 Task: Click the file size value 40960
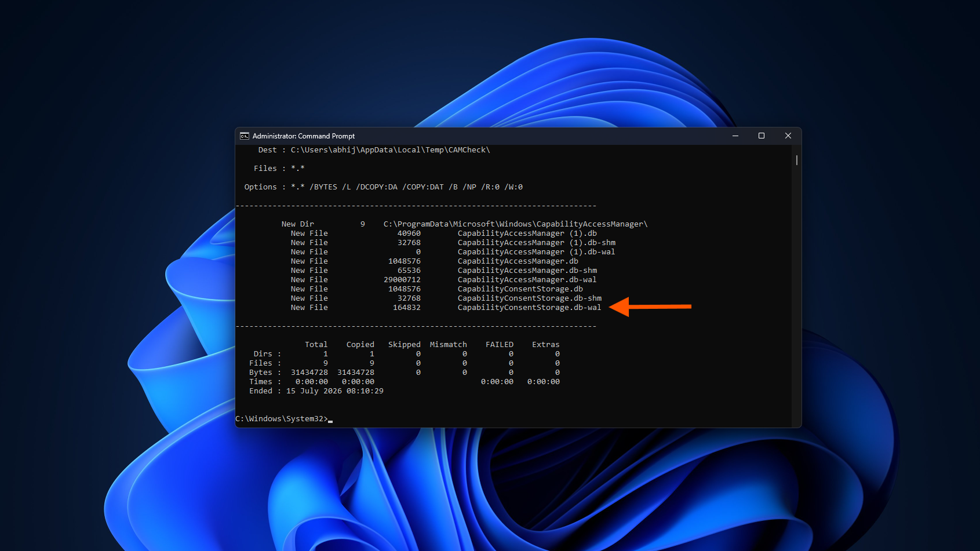point(409,233)
